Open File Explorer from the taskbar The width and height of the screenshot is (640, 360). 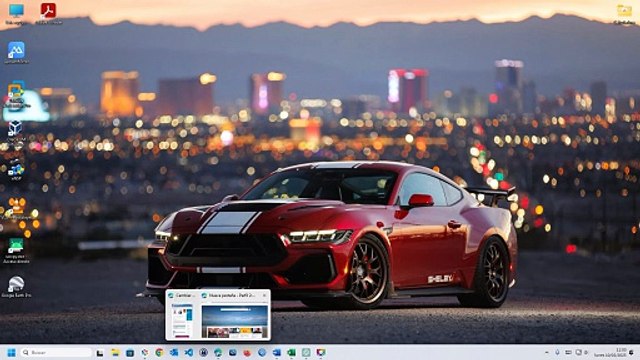tap(116, 352)
